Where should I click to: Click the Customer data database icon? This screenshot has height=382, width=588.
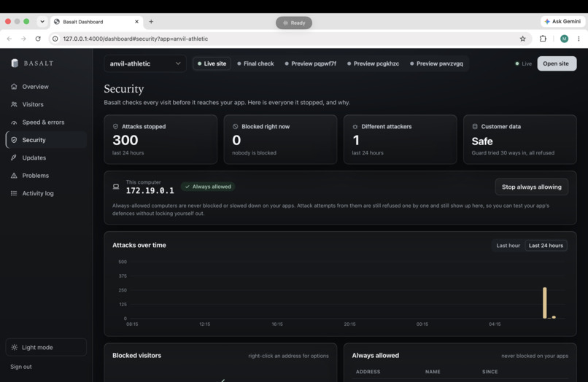(x=475, y=127)
